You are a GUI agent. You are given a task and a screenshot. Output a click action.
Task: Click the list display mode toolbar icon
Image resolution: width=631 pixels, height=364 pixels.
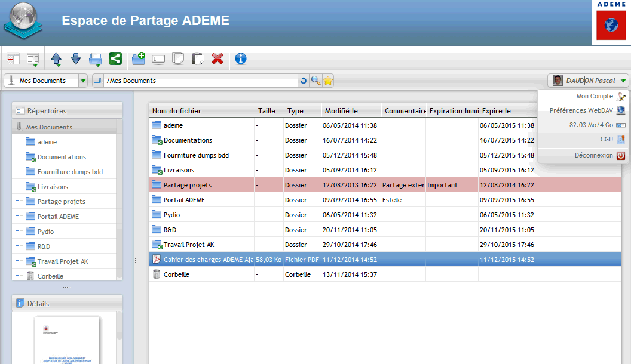[x=33, y=59]
